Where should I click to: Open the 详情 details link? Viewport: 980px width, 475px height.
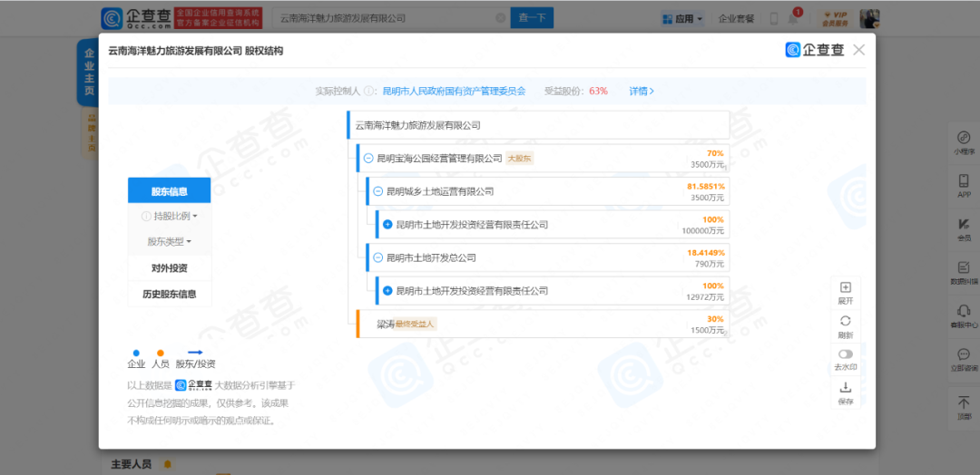[642, 92]
